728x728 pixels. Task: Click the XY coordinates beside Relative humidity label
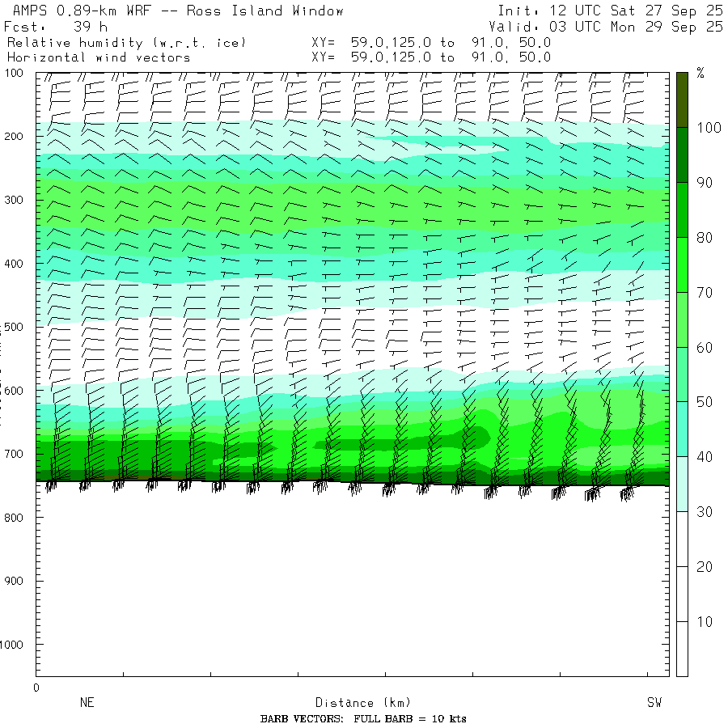click(x=431, y=43)
